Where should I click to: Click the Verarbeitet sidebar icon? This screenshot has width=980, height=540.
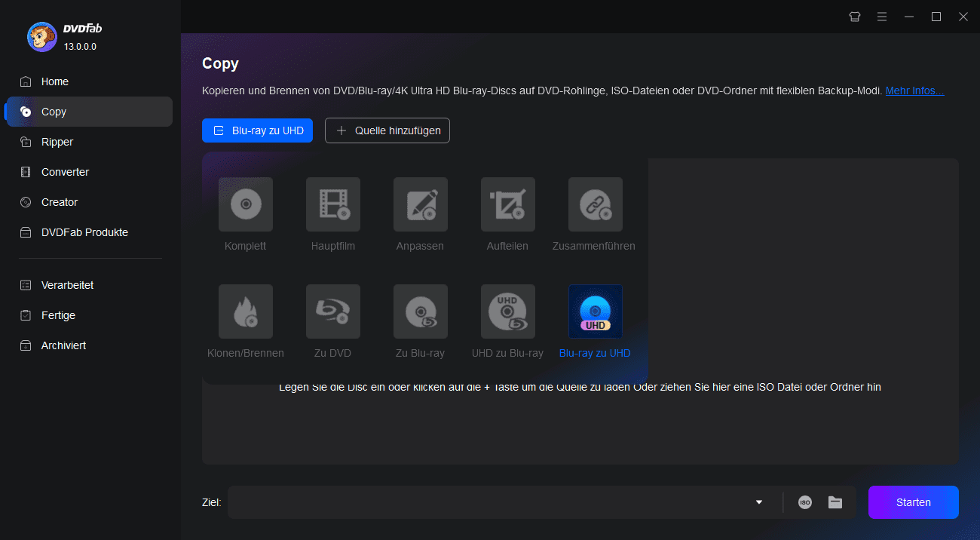pos(26,285)
